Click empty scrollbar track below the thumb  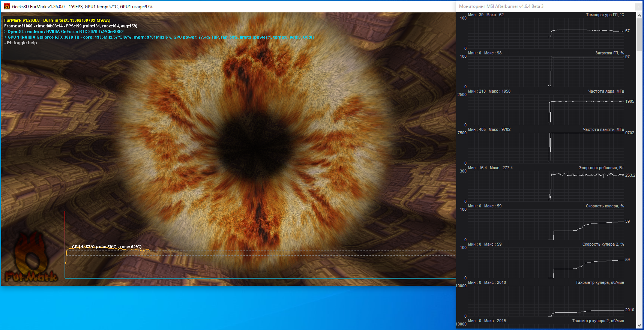pyautogui.click(x=639, y=187)
